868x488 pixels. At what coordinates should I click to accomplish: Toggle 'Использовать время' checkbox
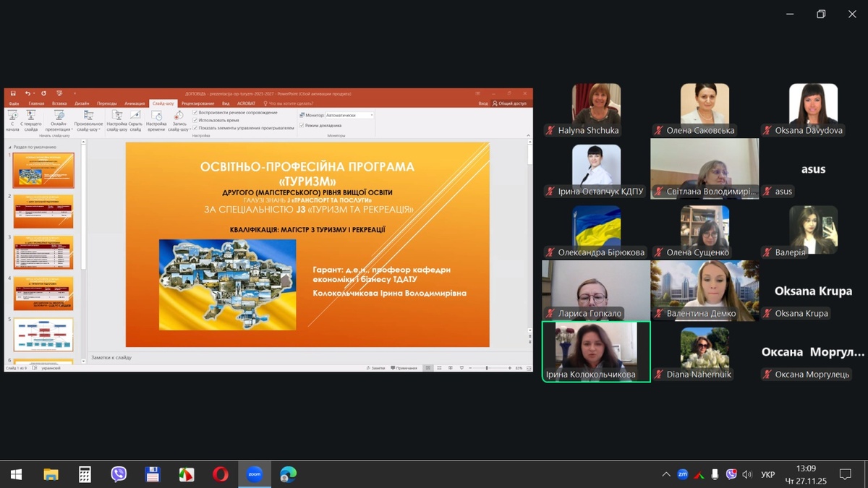(195, 120)
